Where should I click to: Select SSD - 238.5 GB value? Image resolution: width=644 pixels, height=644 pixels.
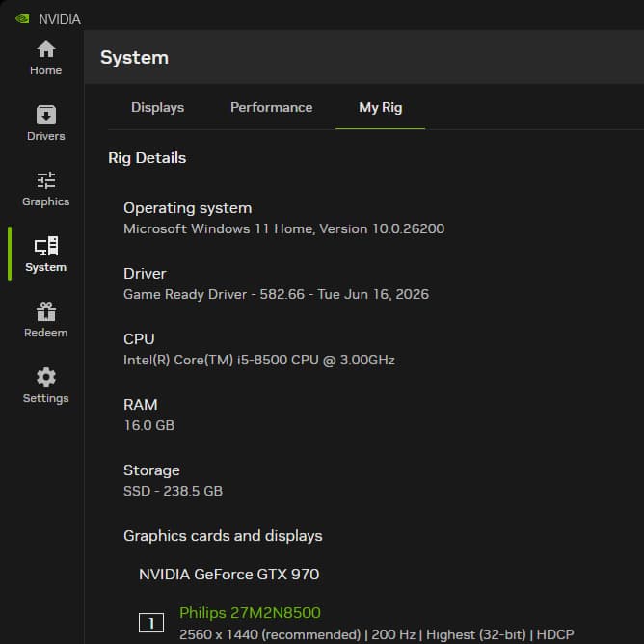coord(173,491)
